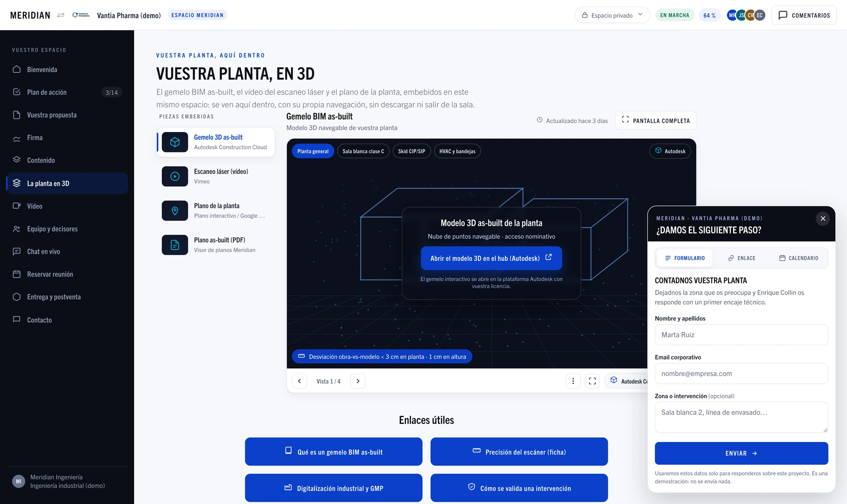
Task: Open the Firma section
Action: point(67,138)
